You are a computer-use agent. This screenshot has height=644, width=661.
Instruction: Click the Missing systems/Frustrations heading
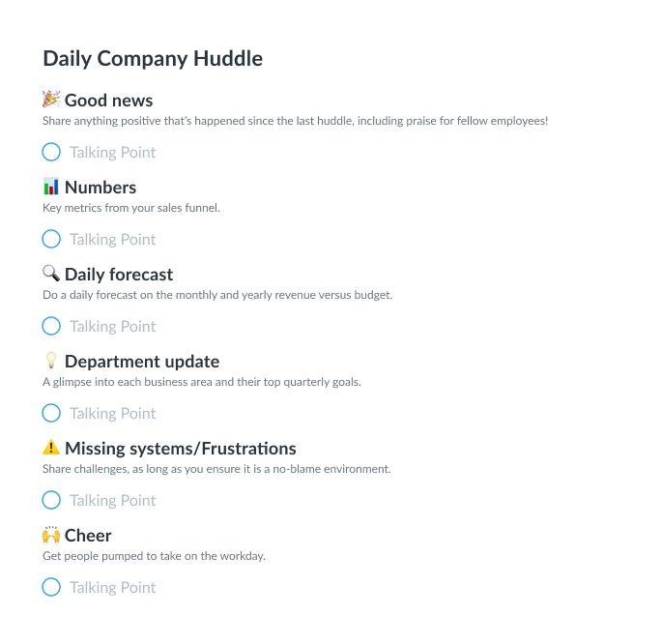181,449
